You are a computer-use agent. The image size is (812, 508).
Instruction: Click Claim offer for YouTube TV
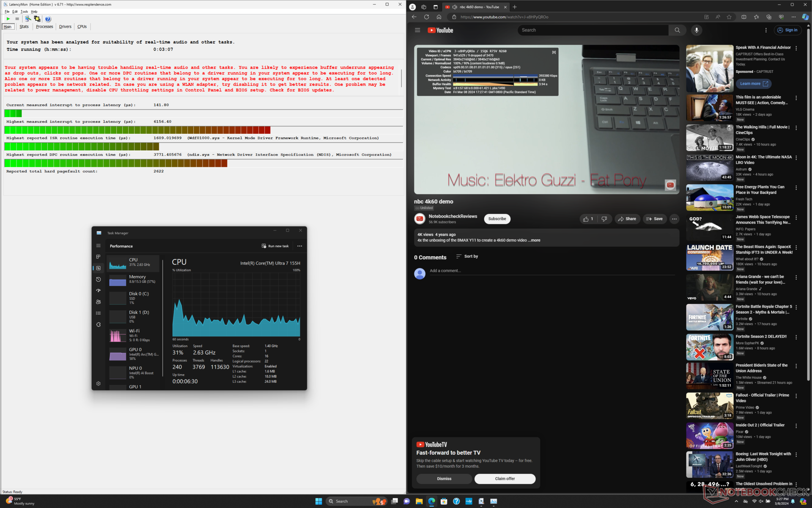pos(505,479)
